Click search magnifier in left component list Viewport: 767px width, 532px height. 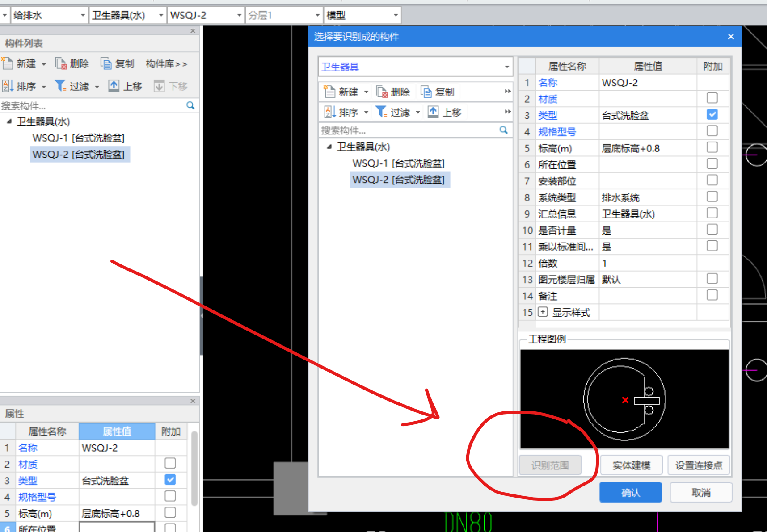[190, 105]
